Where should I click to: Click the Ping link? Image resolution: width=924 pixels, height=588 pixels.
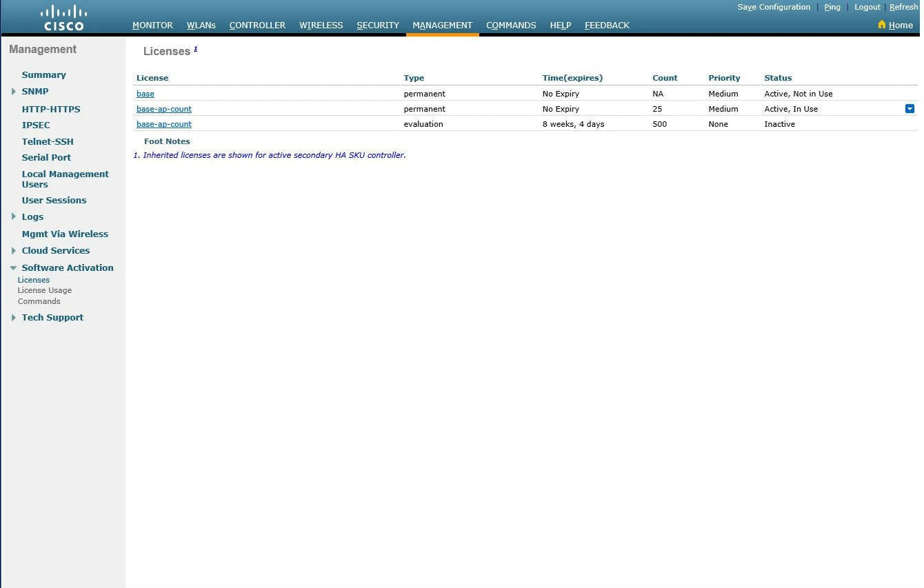pos(832,7)
